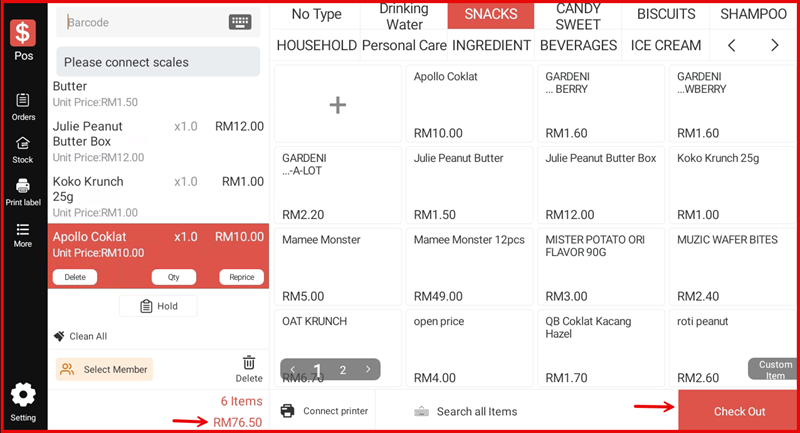
Task: Go to next product page chevron
Action: 368,370
